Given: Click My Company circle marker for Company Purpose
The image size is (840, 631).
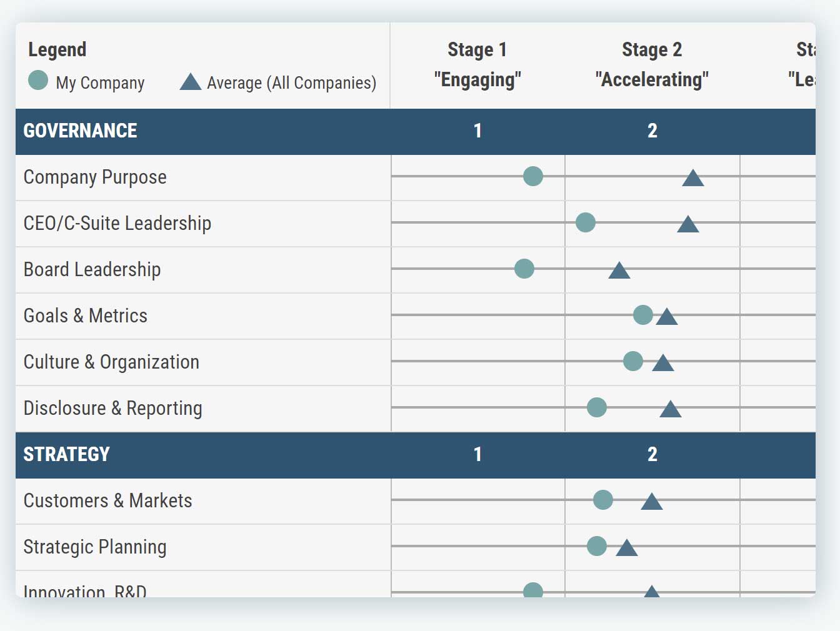Looking at the screenshot, I should [532, 176].
